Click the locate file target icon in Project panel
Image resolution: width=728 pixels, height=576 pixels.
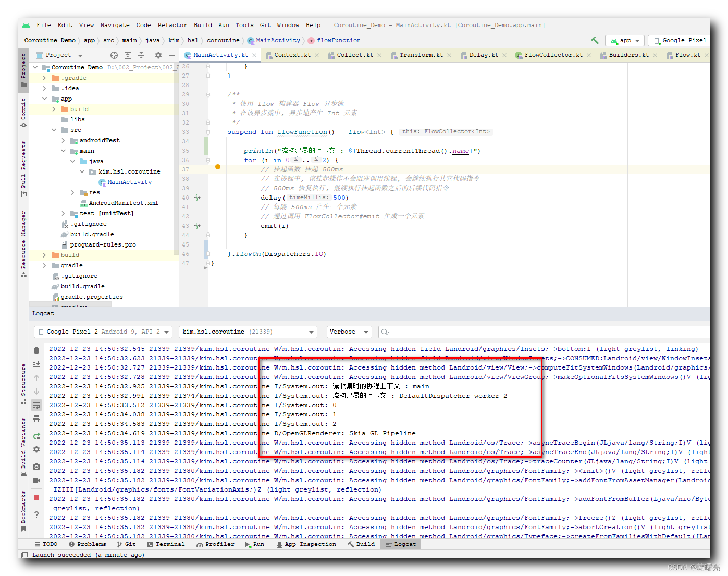[x=114, y=55]
